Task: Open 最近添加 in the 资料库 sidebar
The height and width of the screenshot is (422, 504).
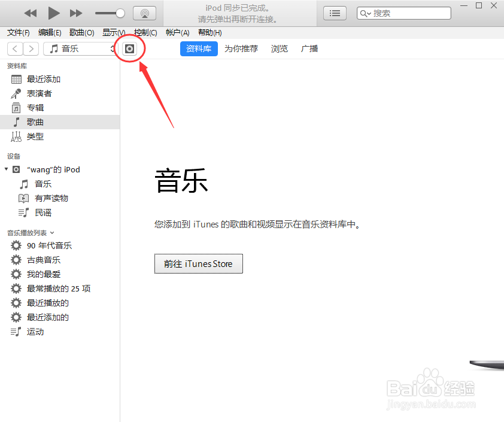Action: [44, 78]
